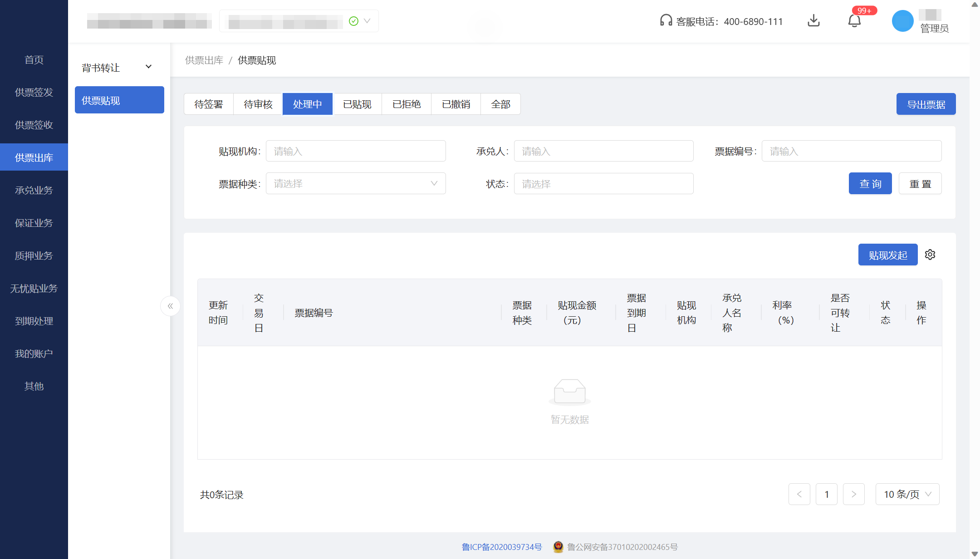Screen dimensions: 980x559
Task: Switch to the 已贴现 tab
Action: 357,104
